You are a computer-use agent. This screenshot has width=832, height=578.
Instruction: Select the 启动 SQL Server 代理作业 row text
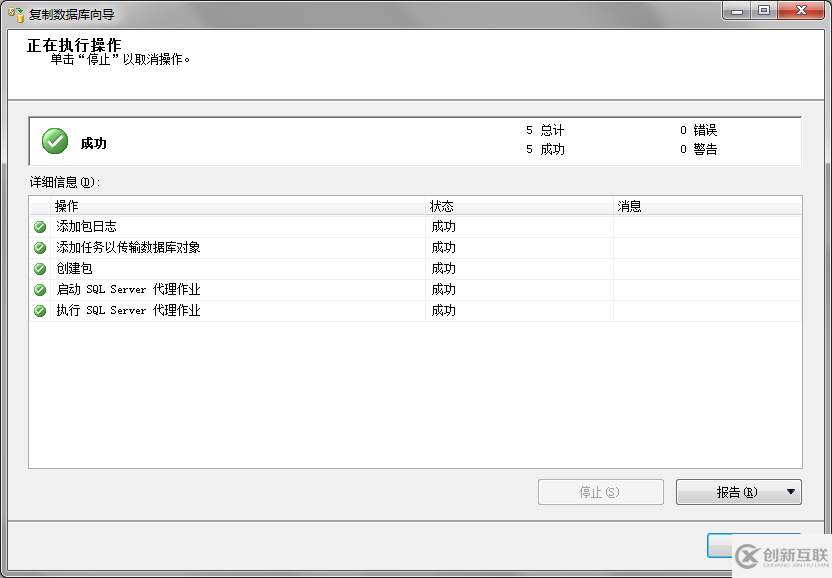tap(128, 289)
